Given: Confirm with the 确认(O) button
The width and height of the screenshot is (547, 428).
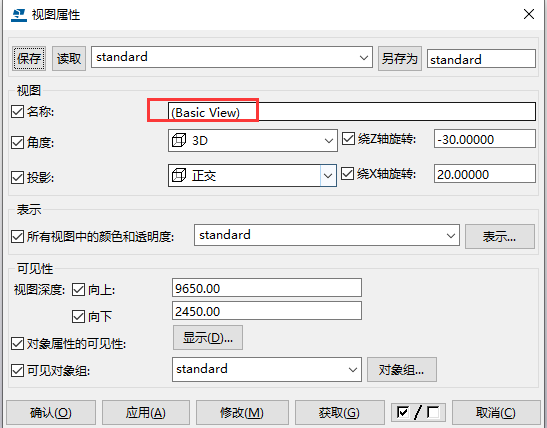Looking at the screenshot, I should click(51, 413).
